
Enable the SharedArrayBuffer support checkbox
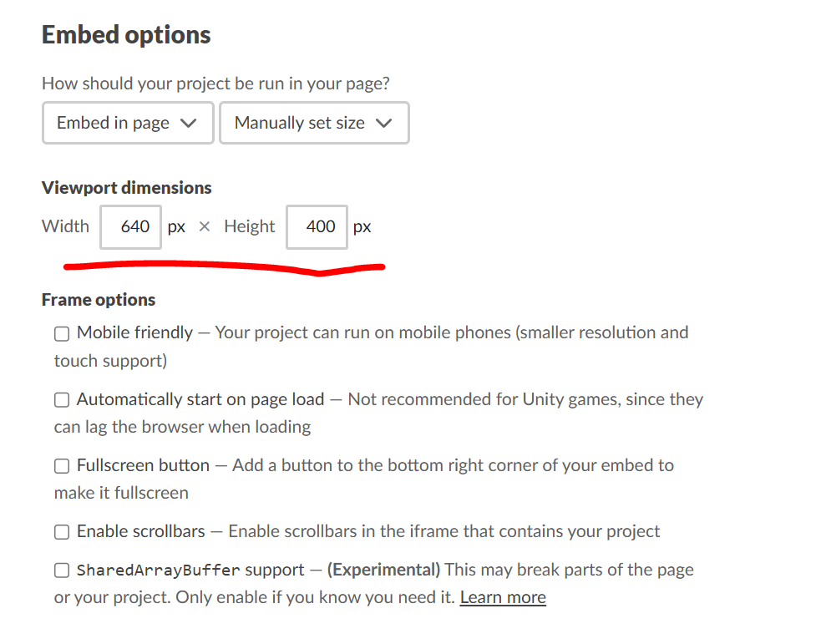(x=62, y=570)
